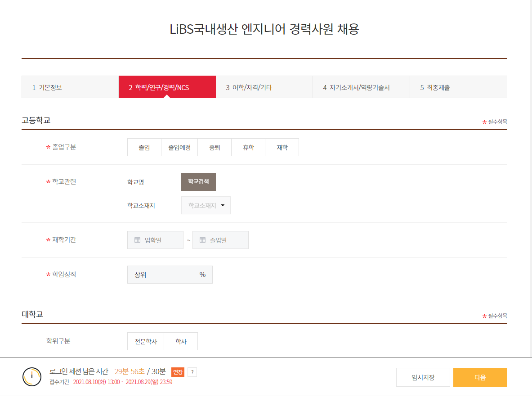Click the session timer clock icon

coord(32,376)
